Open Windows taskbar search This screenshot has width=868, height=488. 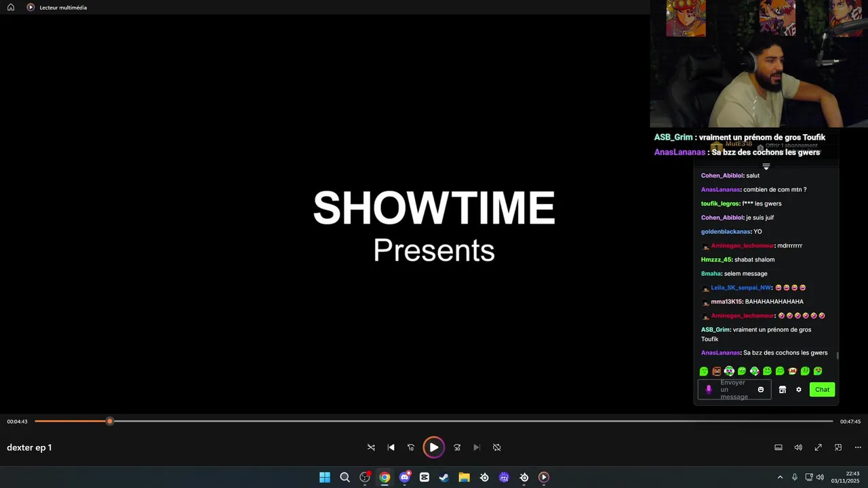(344, 477)
